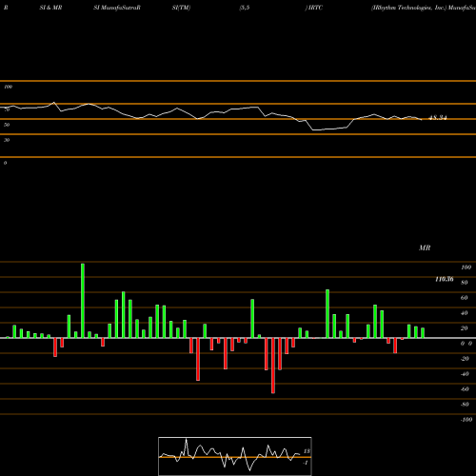This screenshot has width=476, height=476.
Task: Click the MR axis label 80
Action: click(x=465, y=283)
